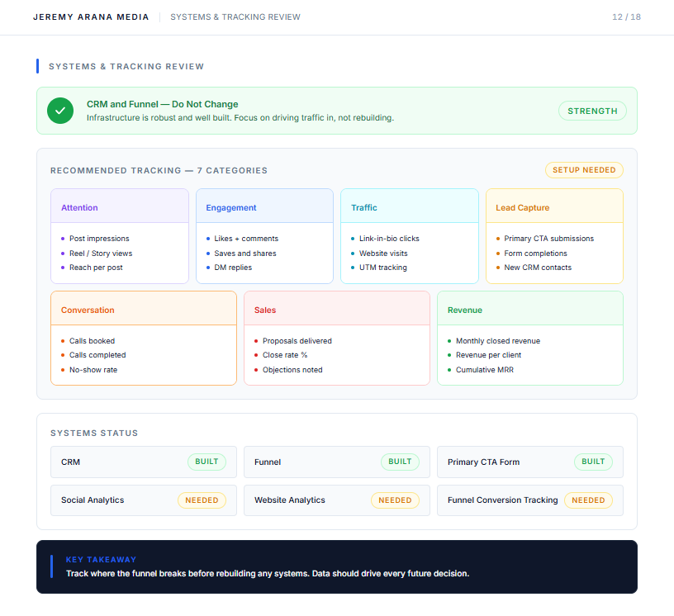The width and height of the screenshot is (674, 616).
Task: Click the Funnel Conversion Tracking label
Action: pyautogui.click(x=502, y=500)
